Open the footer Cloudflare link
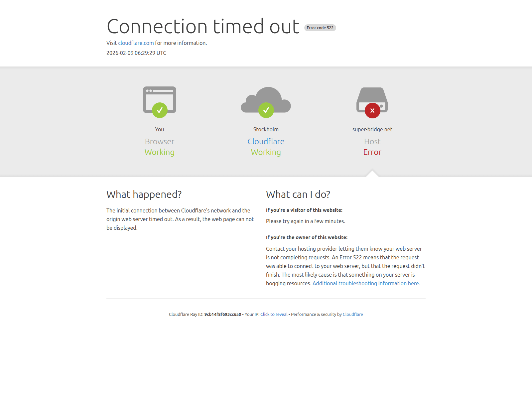Viewport: 532px width, 399px height. (353, 314)
